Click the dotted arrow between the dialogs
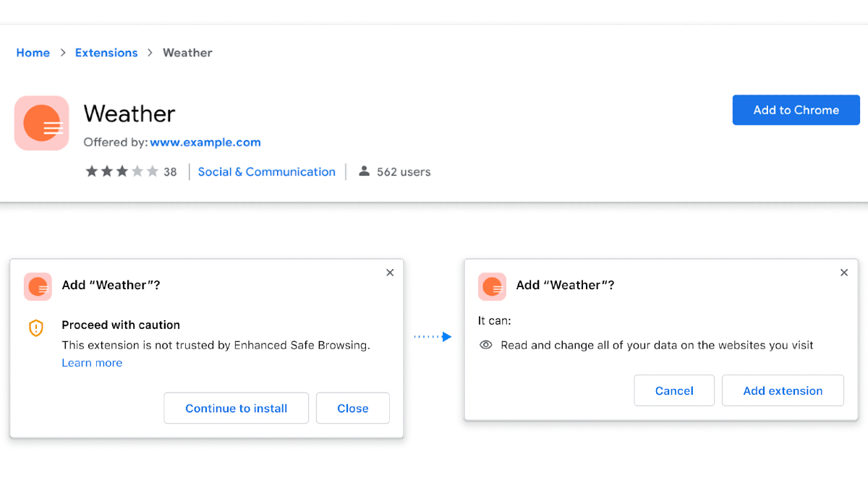868x488 pixels. 433,335
